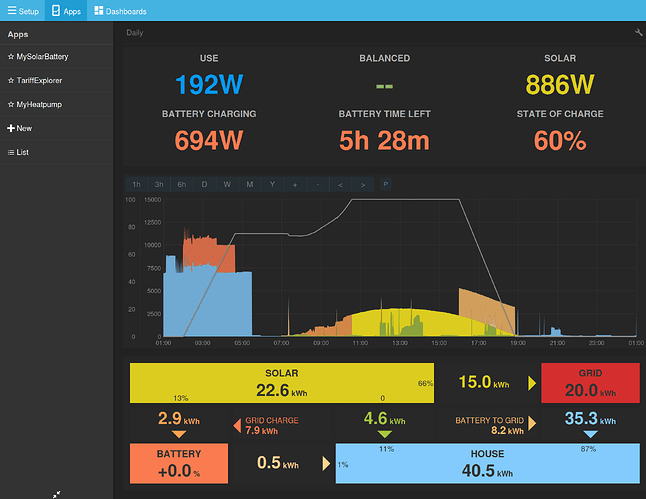Click the red GRID 20.0 kWh box
This screenshot has width=646, height=499.
pyautogui.click(x=590, y=383)
